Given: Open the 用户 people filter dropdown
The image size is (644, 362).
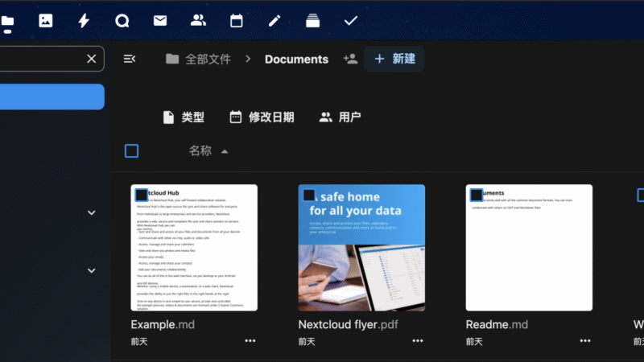Looking at the screenshot, I should click(x=340, y=117).
